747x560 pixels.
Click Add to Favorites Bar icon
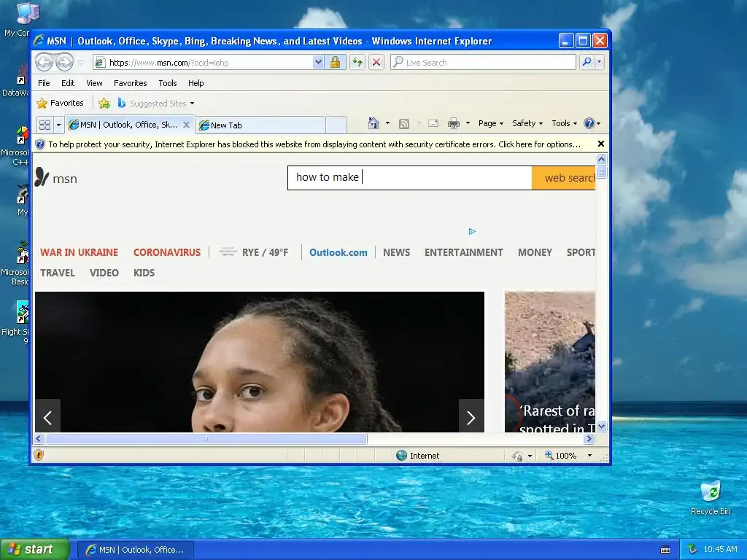click(104, 103)
